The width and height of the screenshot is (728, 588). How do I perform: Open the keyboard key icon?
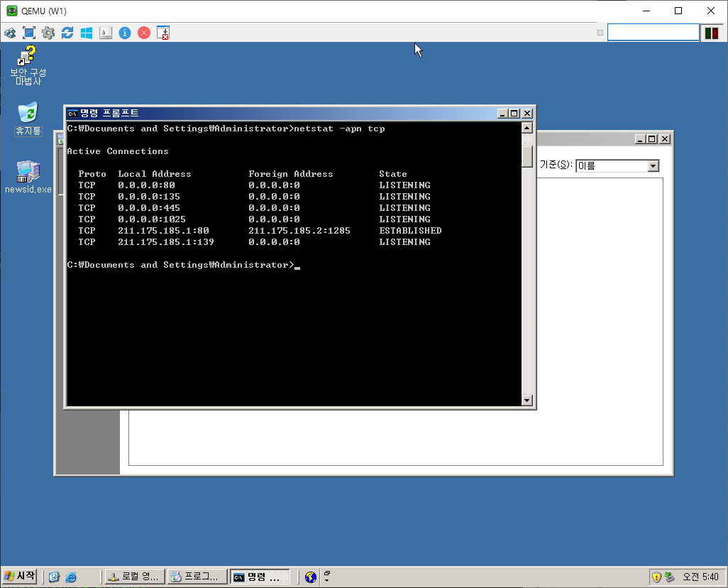106,33
